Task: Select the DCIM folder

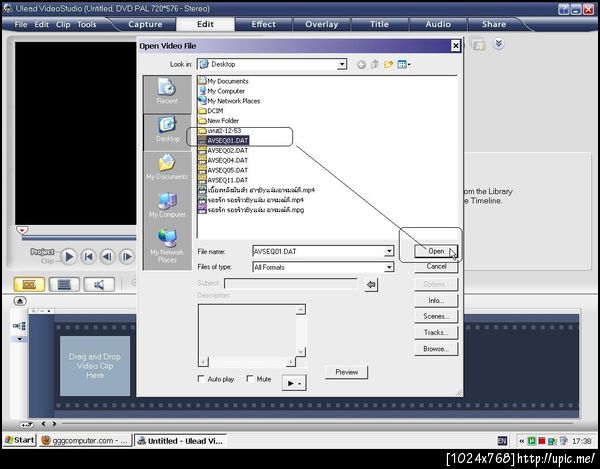Action: (211, 111)
